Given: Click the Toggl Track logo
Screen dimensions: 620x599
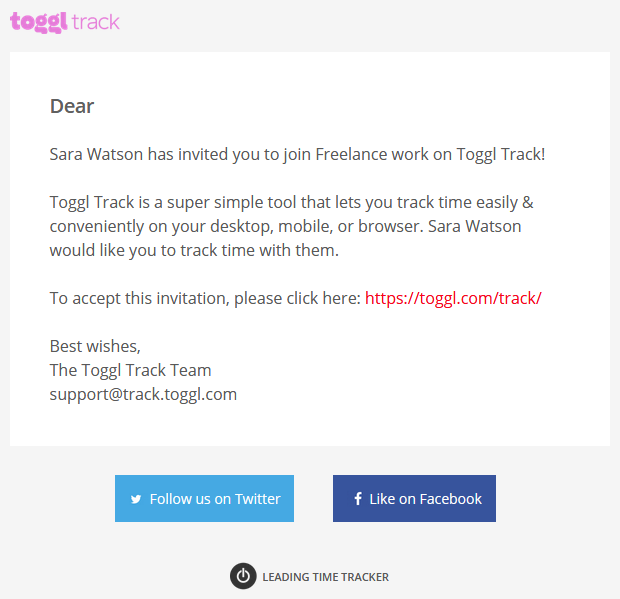Looking at the screenshot, I should (65, 21).
